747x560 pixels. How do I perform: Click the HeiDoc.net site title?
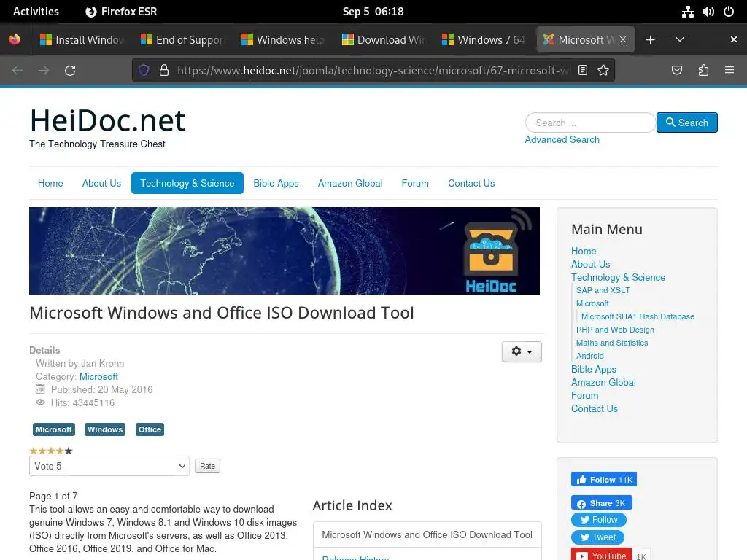(107, 120)
